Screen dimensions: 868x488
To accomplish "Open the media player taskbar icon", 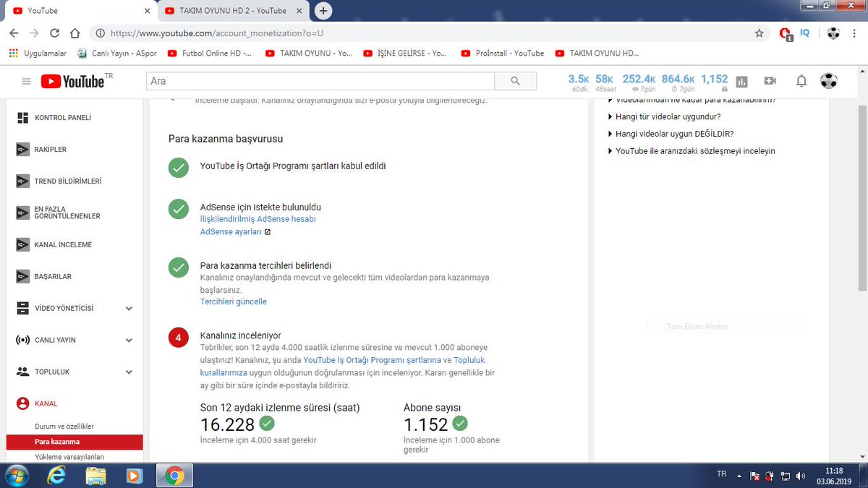I will [134, 476].
